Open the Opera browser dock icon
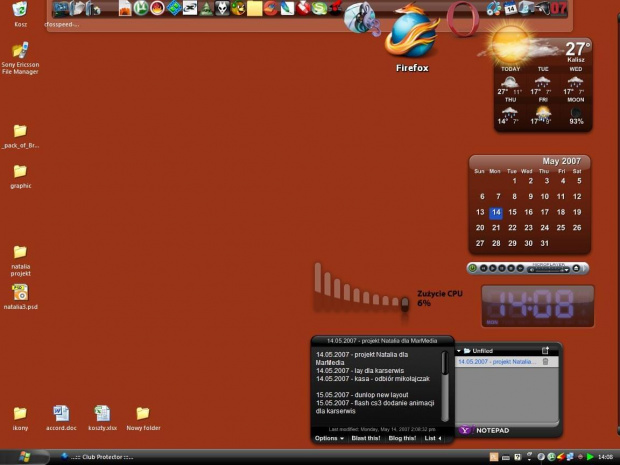This screenshot has width=620, height=465. pyautogui.click(x=463, y=19)
